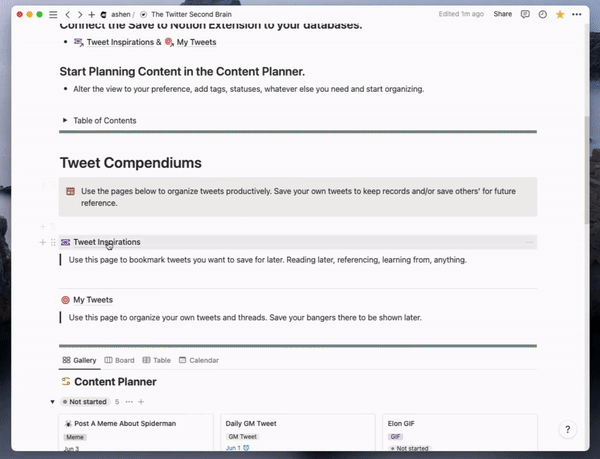This screenshot has width=600, height=459.
Task: Add a card with the Not started plus icon
Action: [141, 402]
